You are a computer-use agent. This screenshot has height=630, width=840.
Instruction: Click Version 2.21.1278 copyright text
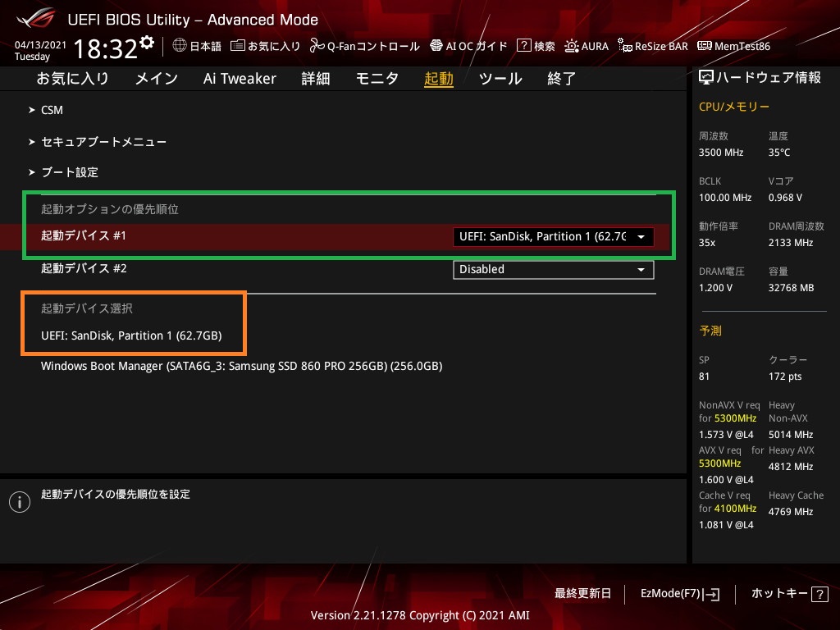pyautogui.click(x=420, y=615)
